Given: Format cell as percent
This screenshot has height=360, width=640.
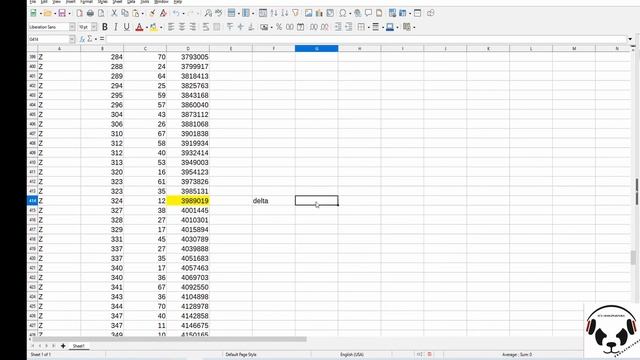Looking at the screenshot, I should [x=279, y=27].
